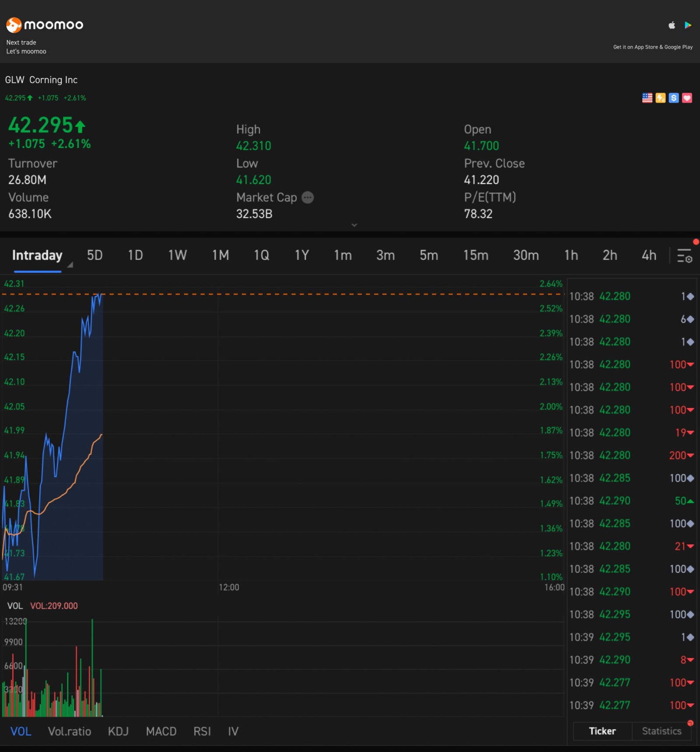Switch to the Statistics panel tab
The width and height of the screenshot is (700, 752).
point(661,731)
